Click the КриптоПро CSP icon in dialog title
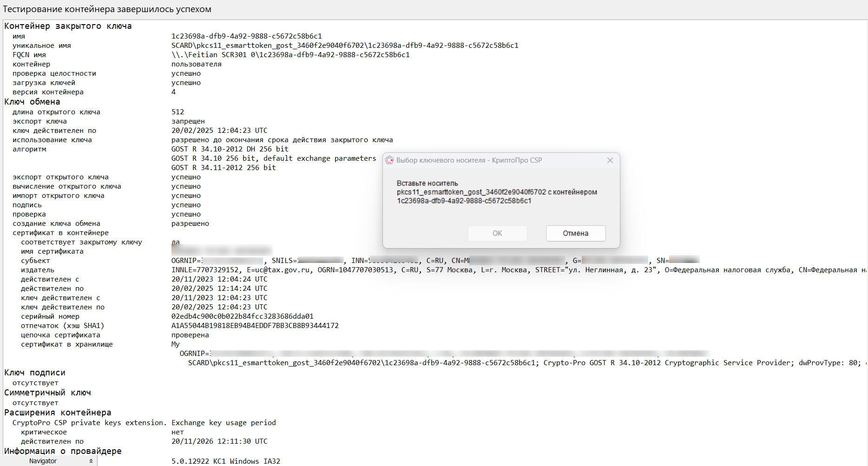Image resolution: width=868 pixels, height=466 pixels. [389, 160]
